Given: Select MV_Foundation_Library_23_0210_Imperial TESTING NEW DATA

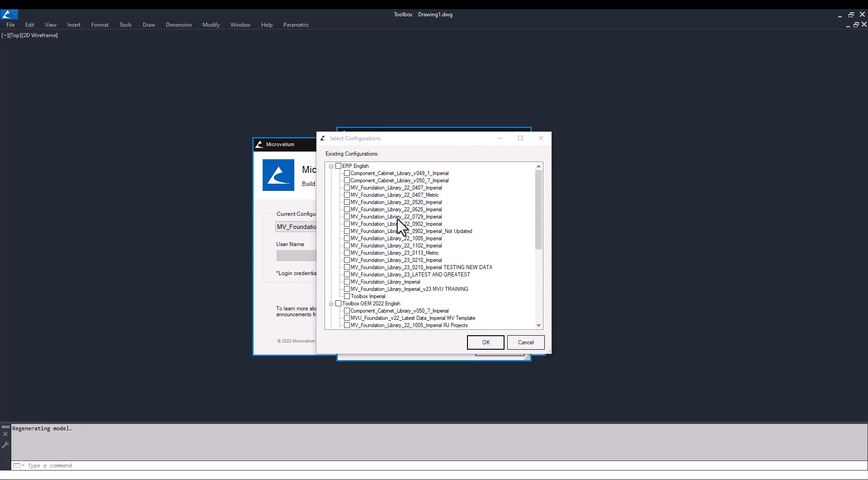Looking at the screenshot, I should pyautogui.click(x=421, y=267).
